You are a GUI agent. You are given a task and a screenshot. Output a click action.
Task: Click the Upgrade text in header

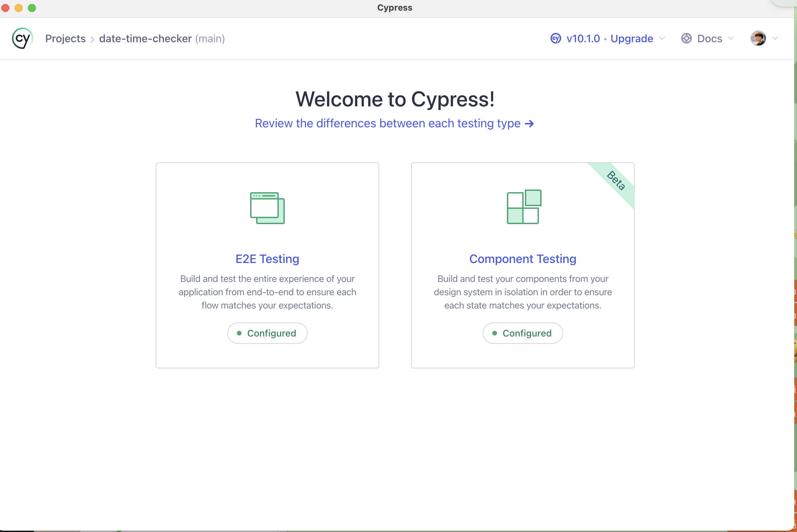(x=632, y=39)
